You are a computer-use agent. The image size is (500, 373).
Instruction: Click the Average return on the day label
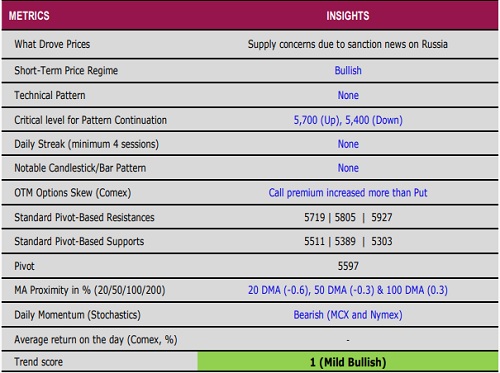pos(96,340)
